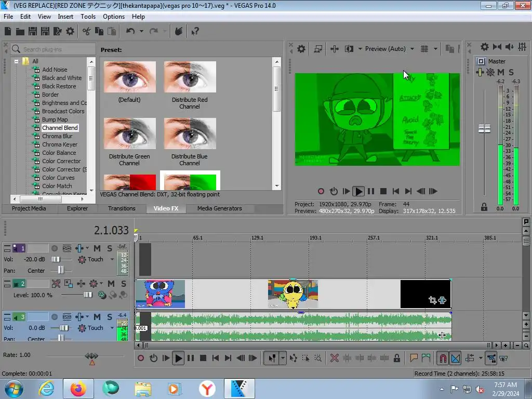Open the Insert menu
The image size is (532, 399).
coord(65,17)
